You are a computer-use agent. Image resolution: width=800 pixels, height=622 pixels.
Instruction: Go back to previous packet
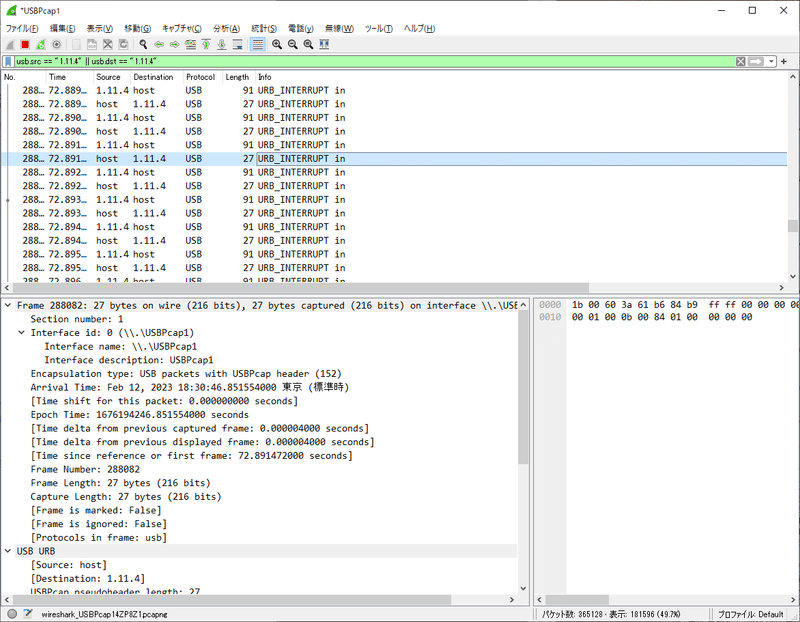(x=159, y=45)
